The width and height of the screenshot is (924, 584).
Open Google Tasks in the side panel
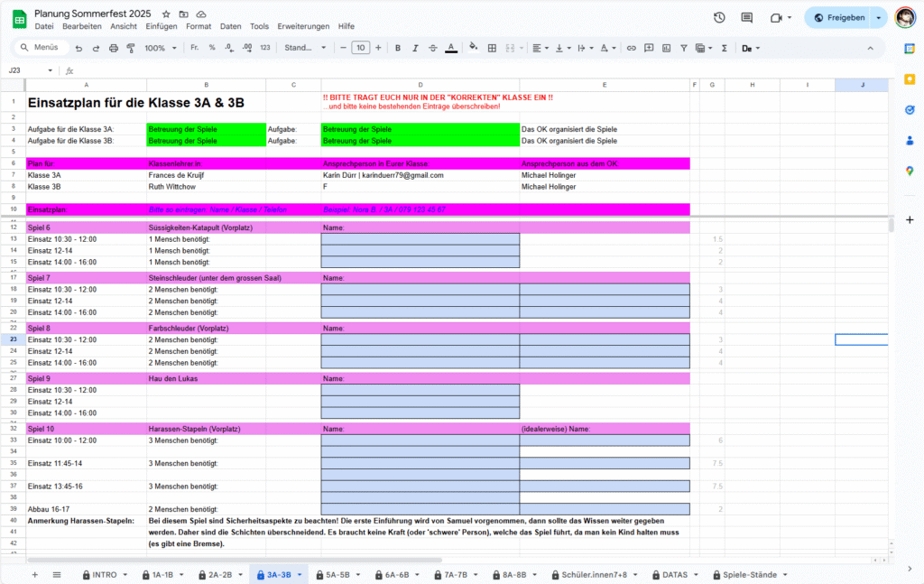pos(910,109)
